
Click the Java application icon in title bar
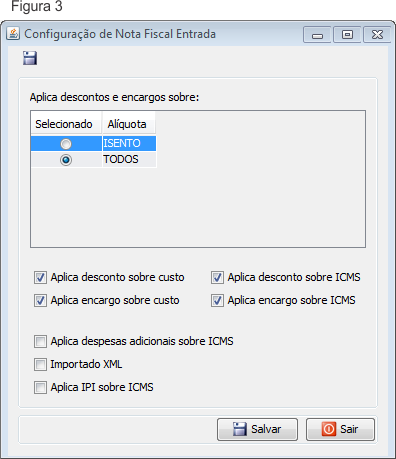click(x=13, y=34)
